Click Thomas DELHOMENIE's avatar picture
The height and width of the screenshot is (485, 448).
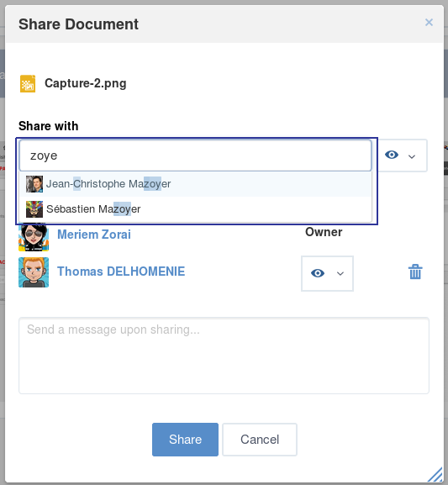(34, 272)
